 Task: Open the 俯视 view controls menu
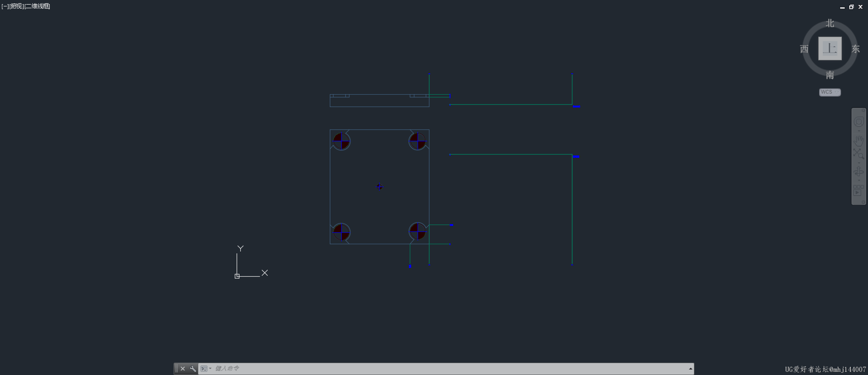(16, 6)
